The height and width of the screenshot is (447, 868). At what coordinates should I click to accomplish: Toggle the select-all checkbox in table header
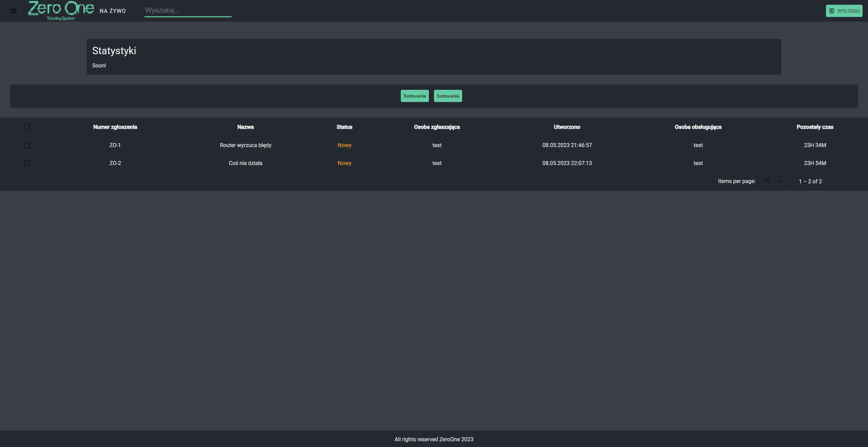pos(27,127)
